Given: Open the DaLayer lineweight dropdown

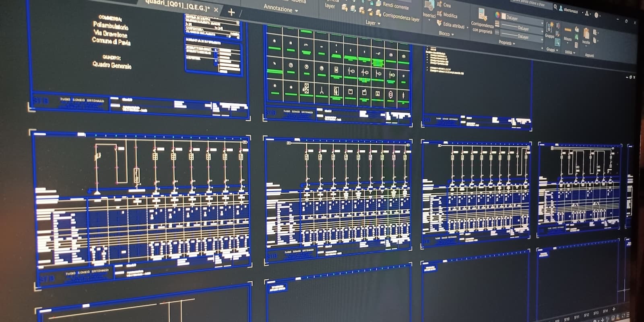Looking at the screenshot, I should point(522,37).
